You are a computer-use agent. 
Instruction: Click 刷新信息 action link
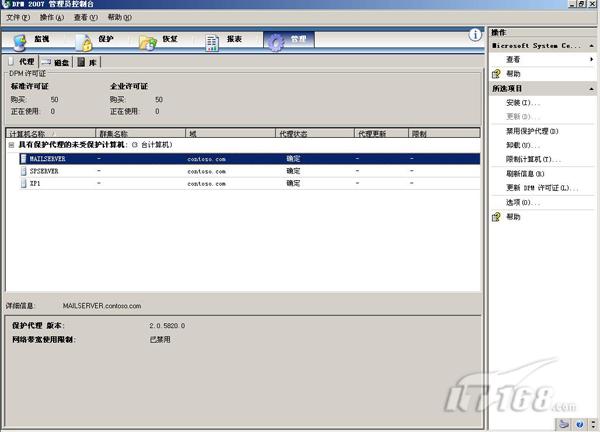pyautogui.click(x=525, y=174)
